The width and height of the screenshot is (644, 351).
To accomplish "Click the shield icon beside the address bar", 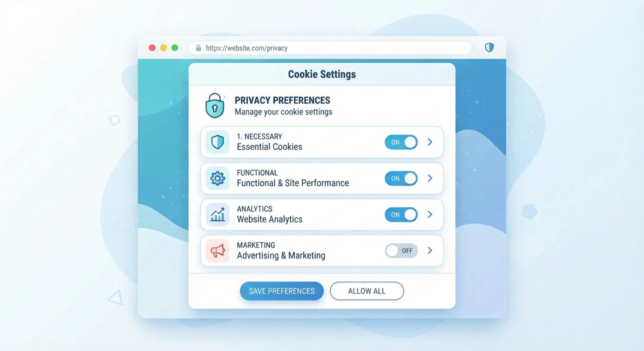I will 489,48.
